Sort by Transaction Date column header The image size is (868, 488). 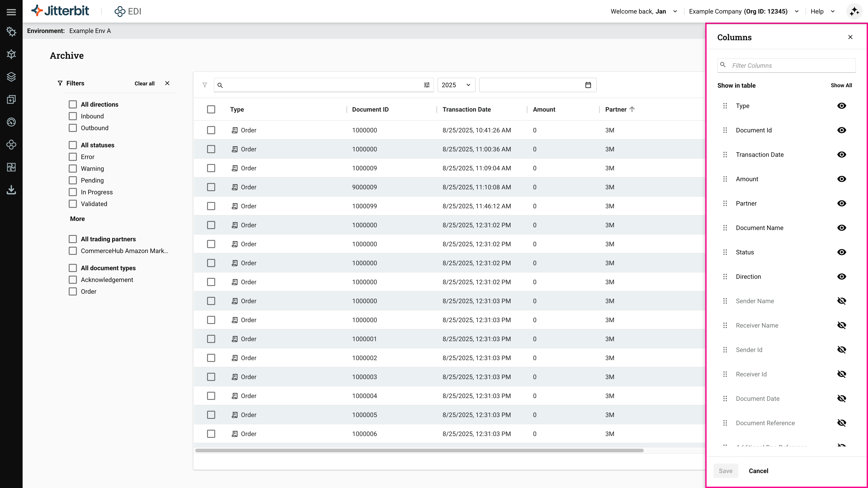466,109
